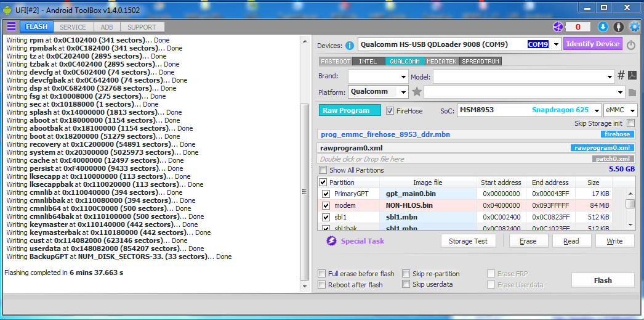
Task: Open settings via the blue gear icon
Action: [635, 27]
